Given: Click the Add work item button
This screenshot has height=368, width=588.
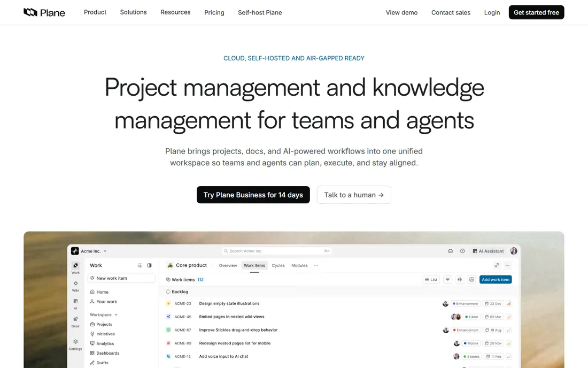Looking at the screenshot, I should [x=496, y=279].
